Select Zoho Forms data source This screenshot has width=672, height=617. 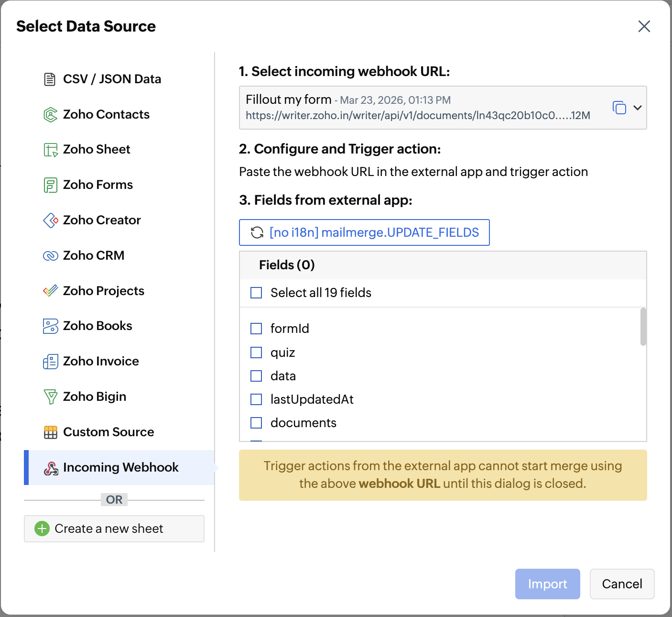(98, 185)
